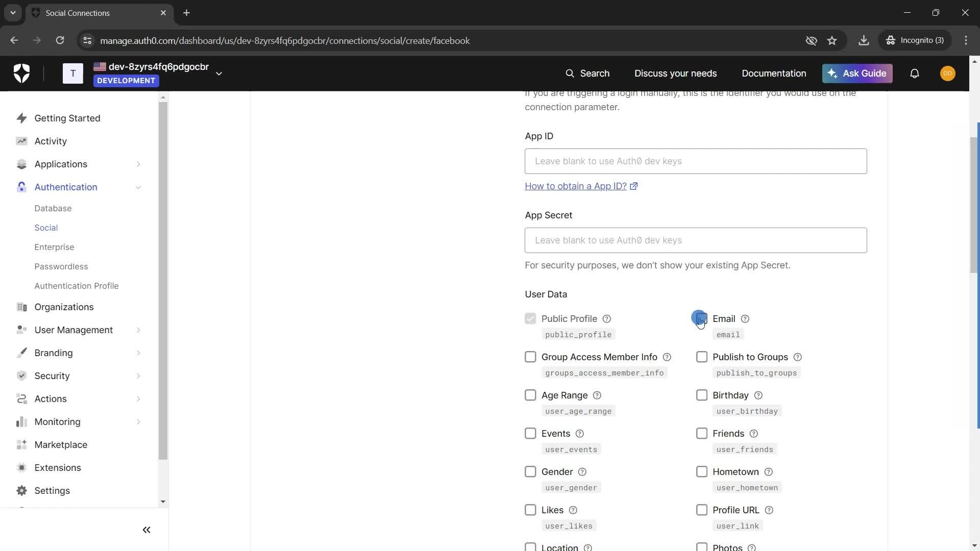This screenshot has height=551, width=980.
Task: Open Social connections
Action: coord(46,228)
